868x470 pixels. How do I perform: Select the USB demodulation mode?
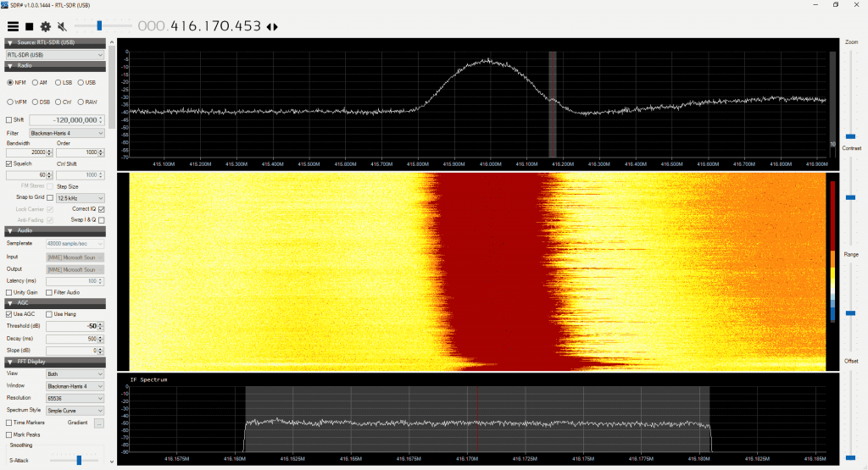click(x=81, y=82)
